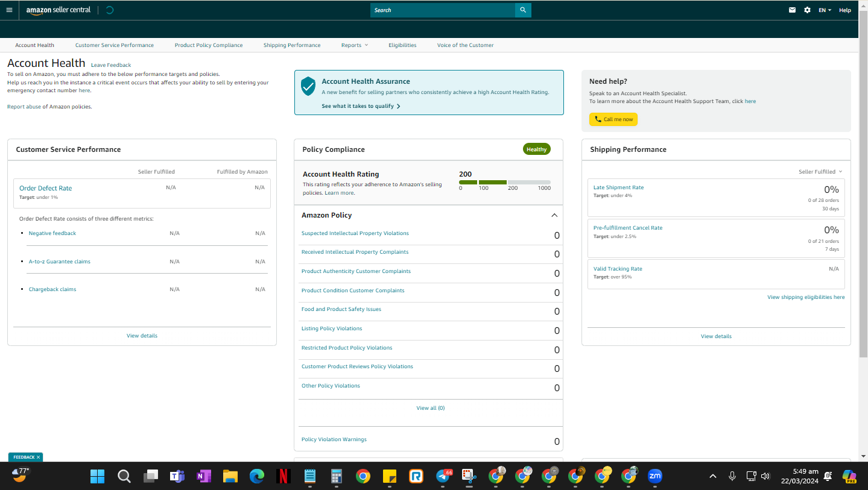The image size is (868, 490).
Task: Launch OneNote from taskbar
Action: click(203, 476)
